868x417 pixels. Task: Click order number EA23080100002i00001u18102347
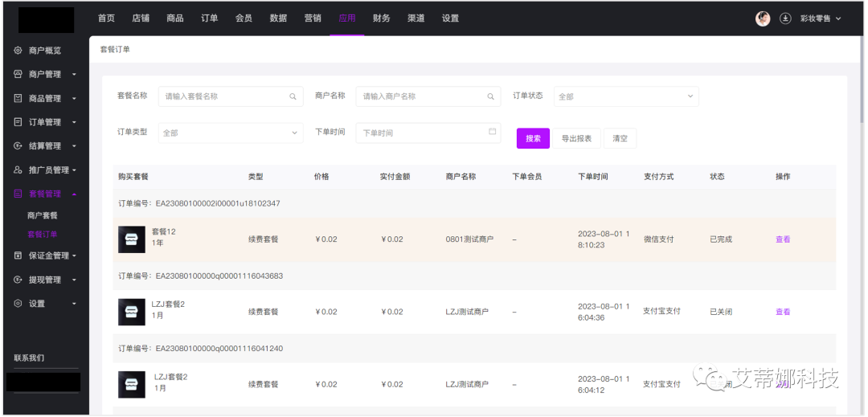click(218, 203)
